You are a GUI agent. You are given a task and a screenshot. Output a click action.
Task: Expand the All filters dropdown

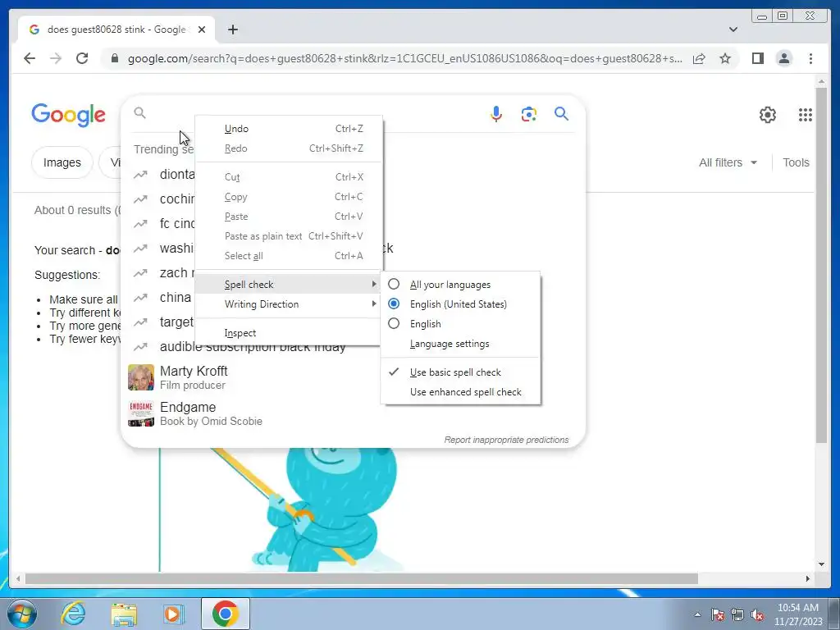click(728, 162)
